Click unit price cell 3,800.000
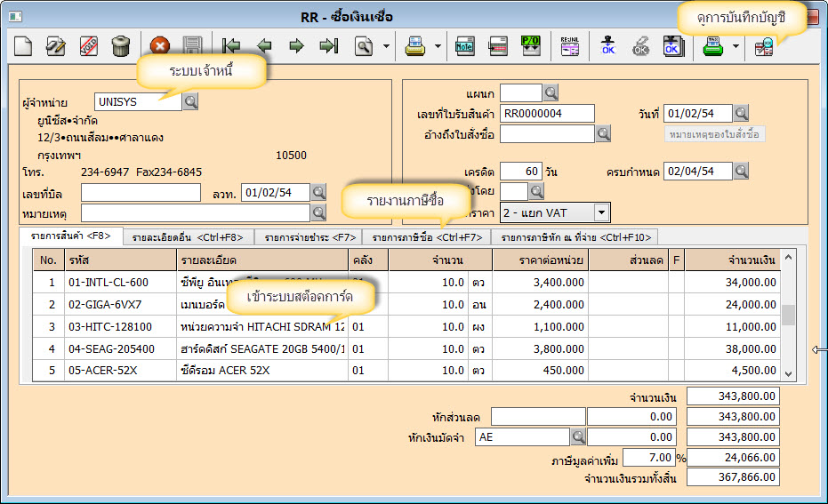 tap(541, 348)
